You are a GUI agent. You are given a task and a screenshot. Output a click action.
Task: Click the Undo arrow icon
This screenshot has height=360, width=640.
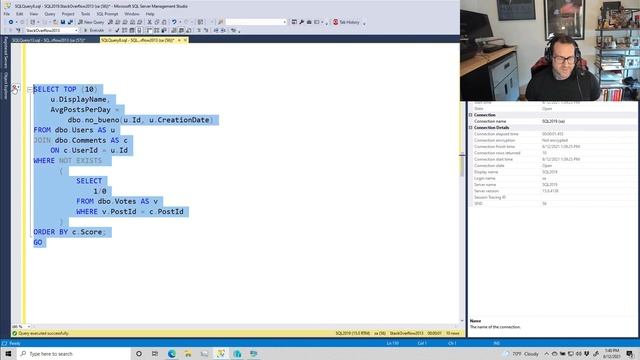174,22
